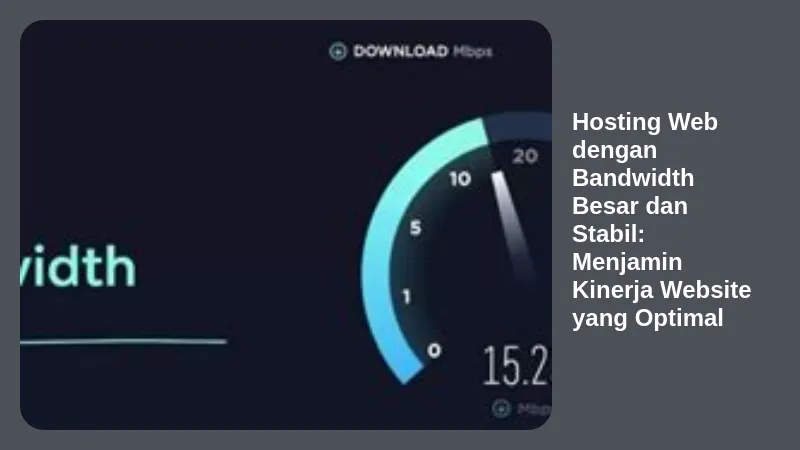Click the speed test thumbnail image
Screen dimensions: 800x450
(x=286, y=224)
